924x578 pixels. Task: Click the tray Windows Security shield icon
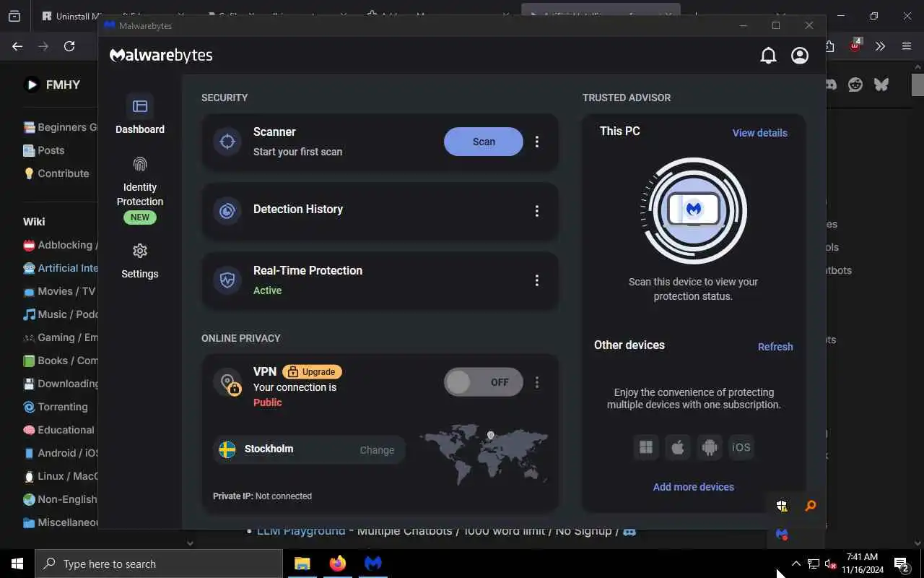(782, 506)
